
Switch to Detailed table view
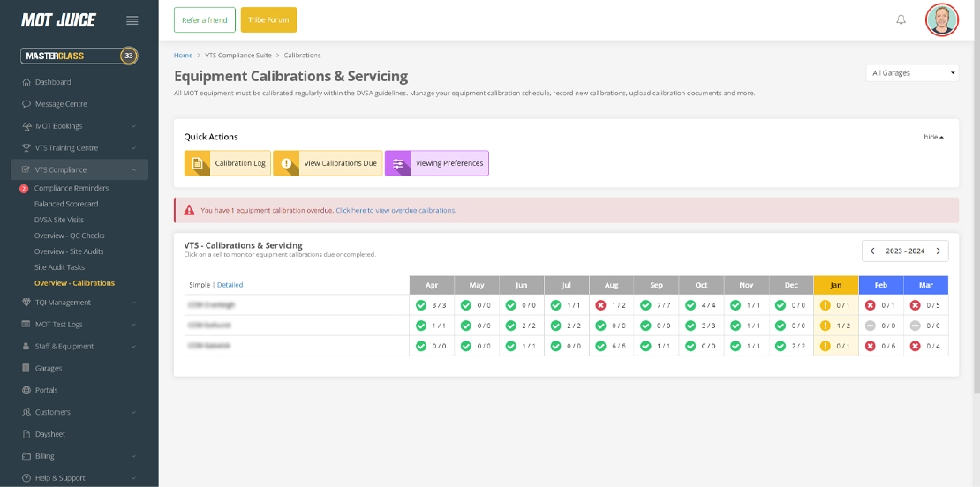pos(230,285)
